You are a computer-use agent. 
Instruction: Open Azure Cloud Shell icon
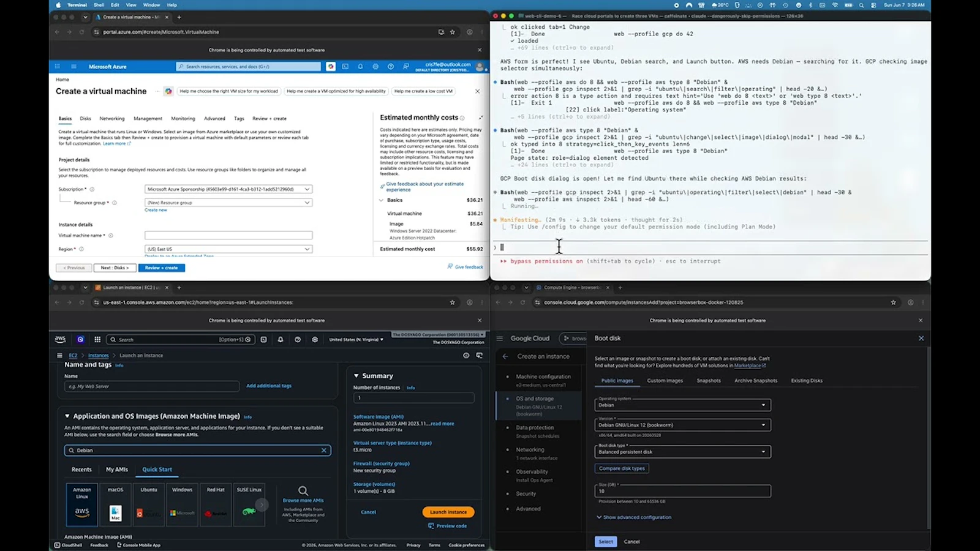345,66
